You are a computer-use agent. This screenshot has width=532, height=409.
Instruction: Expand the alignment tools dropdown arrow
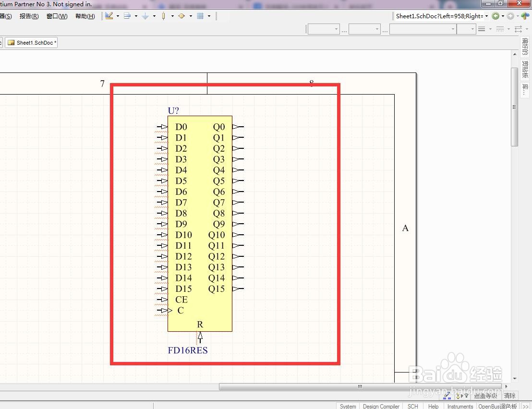pyautogui.click(x=136, y=16)
